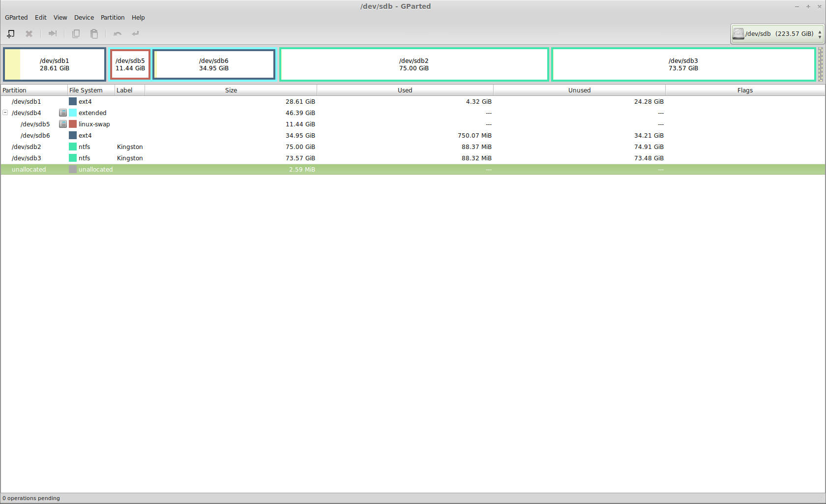826x504 pixels.
Task: Click the cyan extended color swatch
Action: (x=73, y=113)
